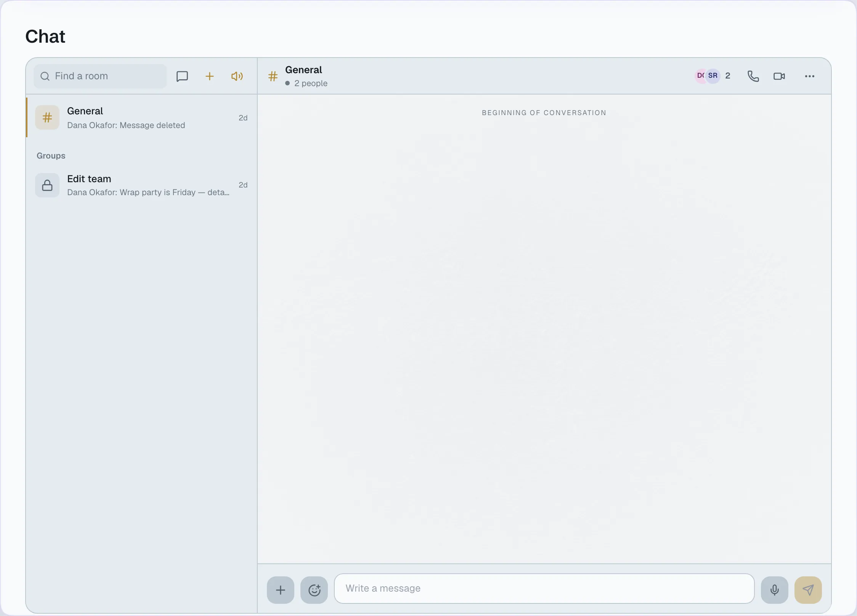857x616 pixels.
Task: Click the 'Beginning of conversation' label
Action: (x=544, y=113)
